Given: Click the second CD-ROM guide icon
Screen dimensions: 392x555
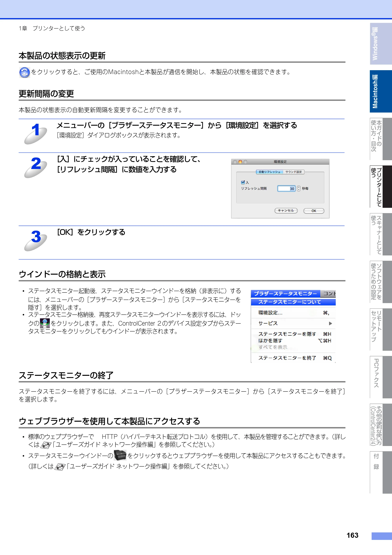Looking at the screenshot, I should click(60, 467).
